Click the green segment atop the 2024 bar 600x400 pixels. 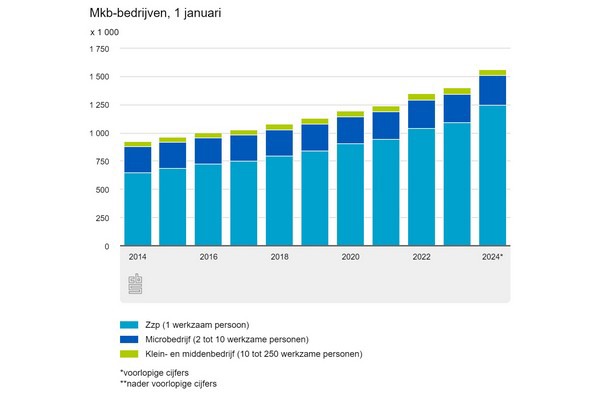point(492,73)
